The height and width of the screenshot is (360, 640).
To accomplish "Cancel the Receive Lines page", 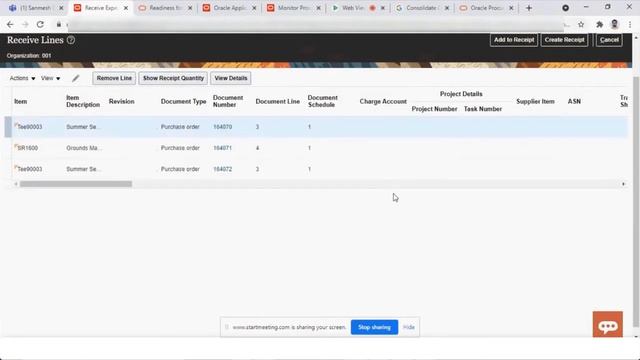I will tap(609, 40).
